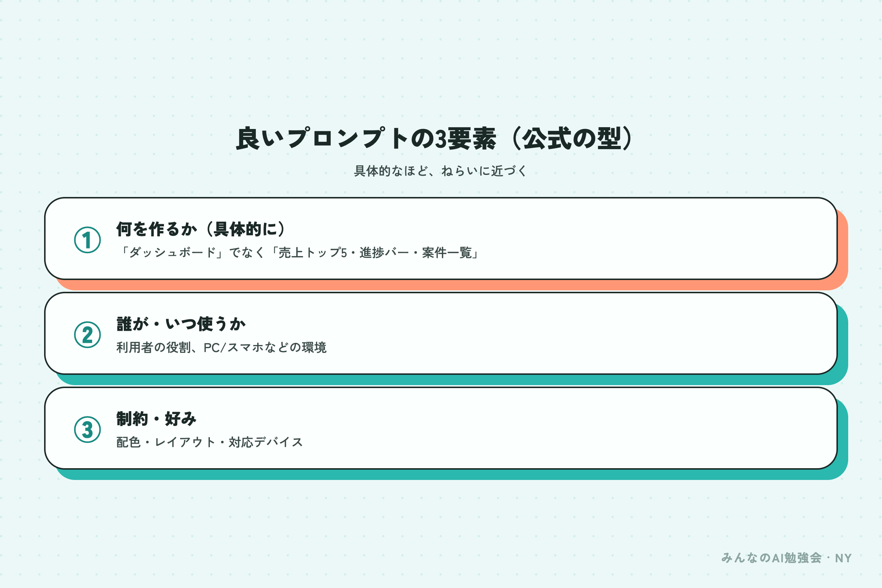Select the 誰が・いつ使うか heading

click(x=181, y=324)
